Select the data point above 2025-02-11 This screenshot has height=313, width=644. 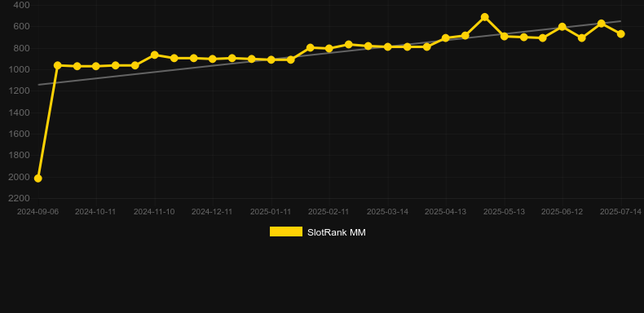(x=329, y=48)
